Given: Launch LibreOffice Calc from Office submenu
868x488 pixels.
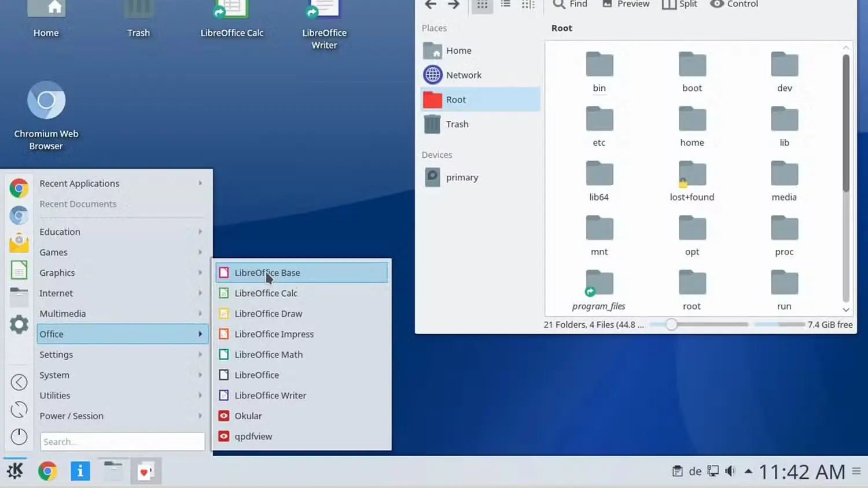Looking at the screenshot, I should 301,293.
